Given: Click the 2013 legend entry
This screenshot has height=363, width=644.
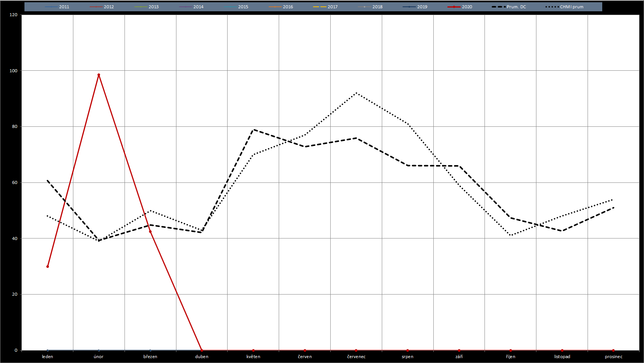Looking at the screenshot, I should (x=147, y=7).
